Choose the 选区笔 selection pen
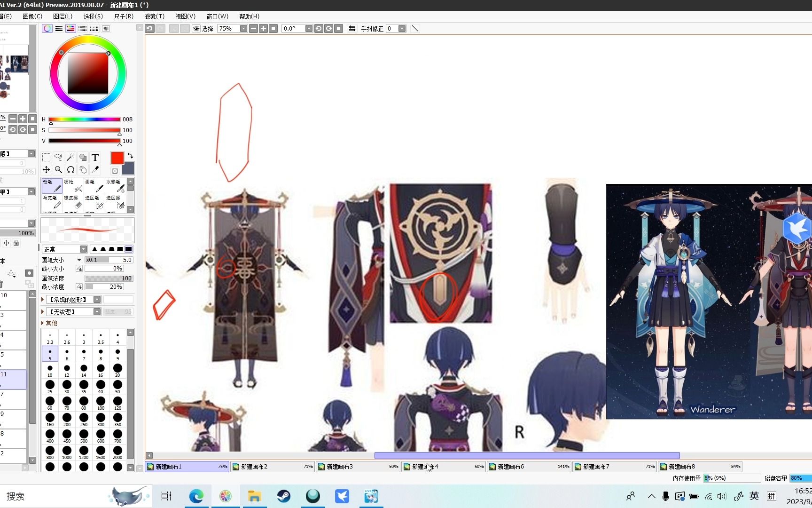 pyautogui.click(x=94, y=202)
